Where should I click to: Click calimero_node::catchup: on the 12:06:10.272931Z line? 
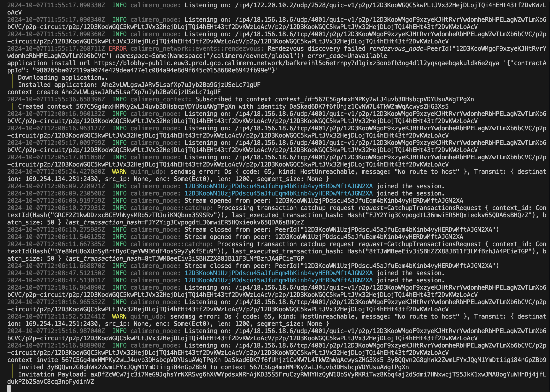pyautogui.click(x=172, y=208)
